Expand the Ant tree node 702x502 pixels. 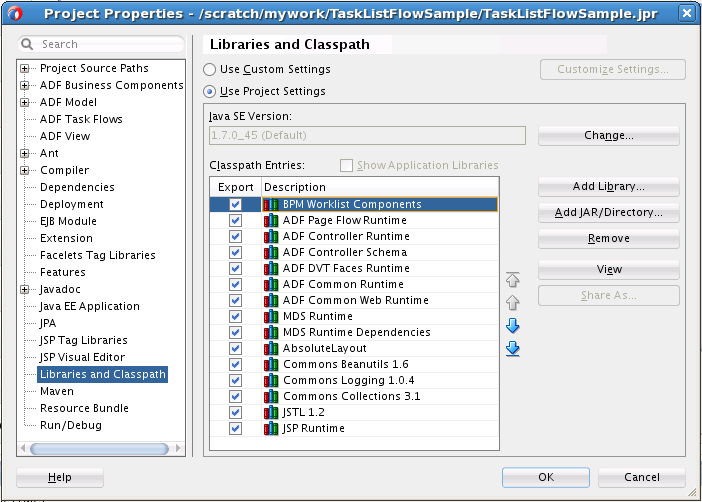[x=25, y=154]
